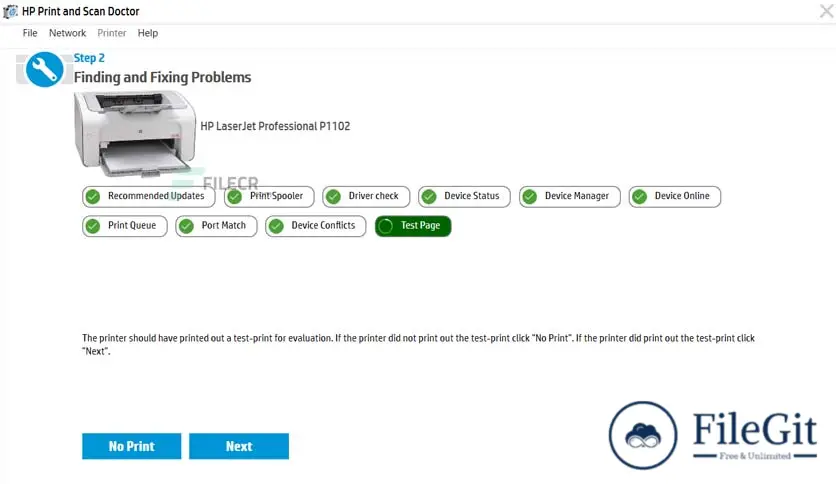Click the test-print instruction paragraph
This screenshot has width=836, height=484.
point(419,344)
